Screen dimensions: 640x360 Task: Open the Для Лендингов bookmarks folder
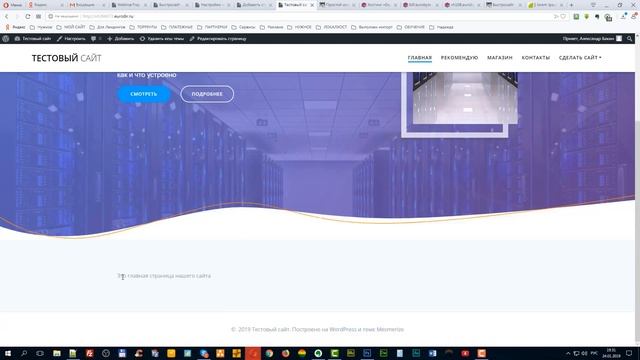108,27
